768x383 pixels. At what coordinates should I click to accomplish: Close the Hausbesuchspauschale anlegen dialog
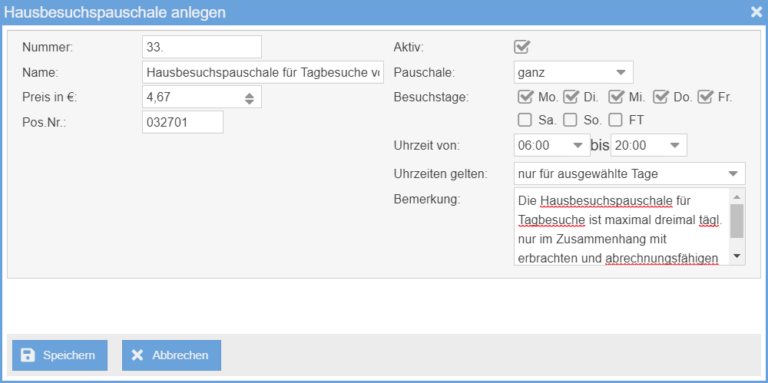[756, 13]
